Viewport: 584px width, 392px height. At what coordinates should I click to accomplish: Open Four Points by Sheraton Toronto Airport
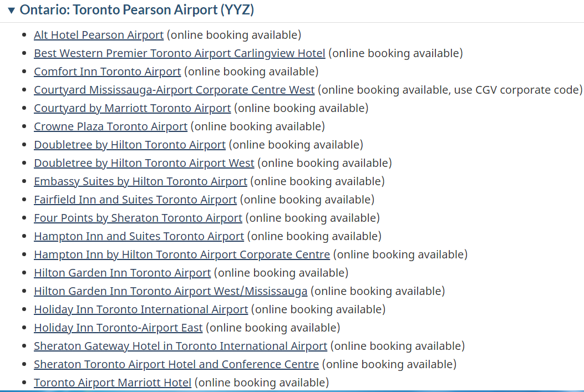138,218
